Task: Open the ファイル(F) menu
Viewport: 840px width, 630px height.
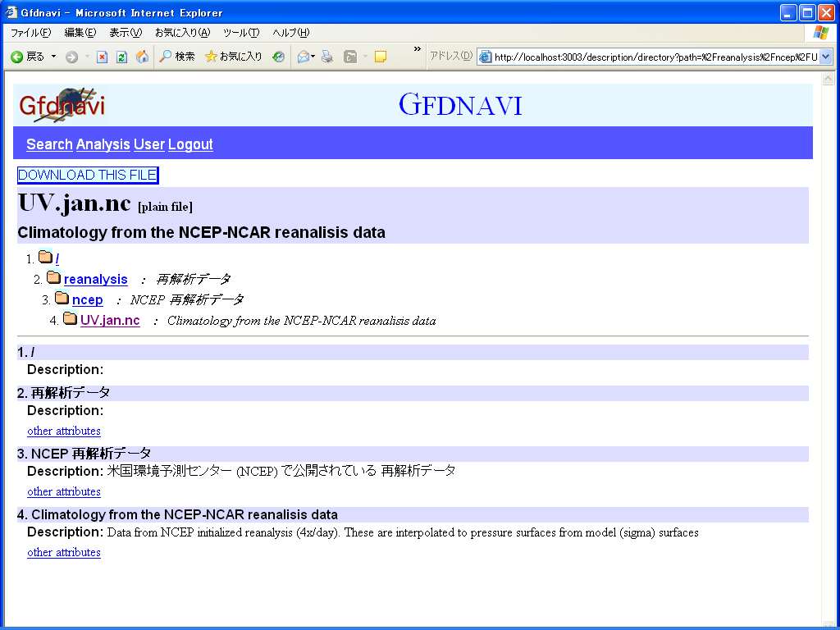Action: 30,33
